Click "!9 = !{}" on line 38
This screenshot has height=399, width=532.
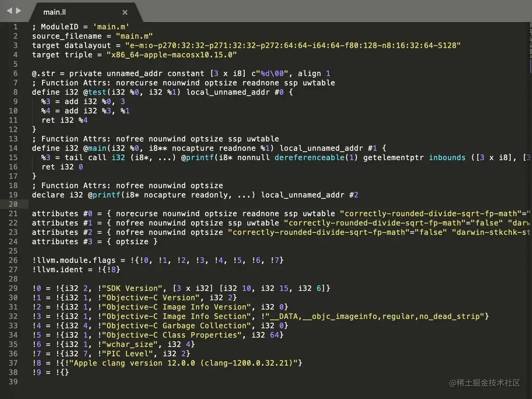click(x=51, y=372)
